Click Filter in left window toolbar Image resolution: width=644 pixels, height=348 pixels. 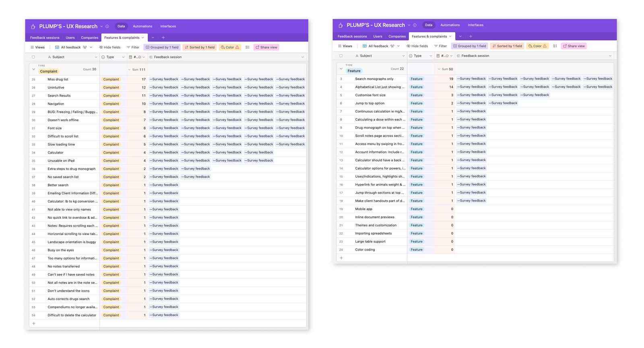pos(133,47)
